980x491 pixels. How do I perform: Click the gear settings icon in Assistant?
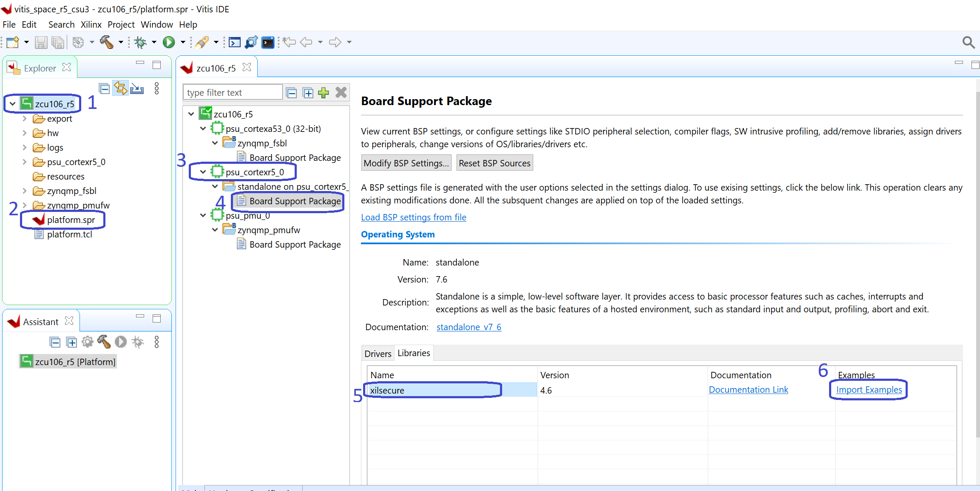click(x=88, y=342)
